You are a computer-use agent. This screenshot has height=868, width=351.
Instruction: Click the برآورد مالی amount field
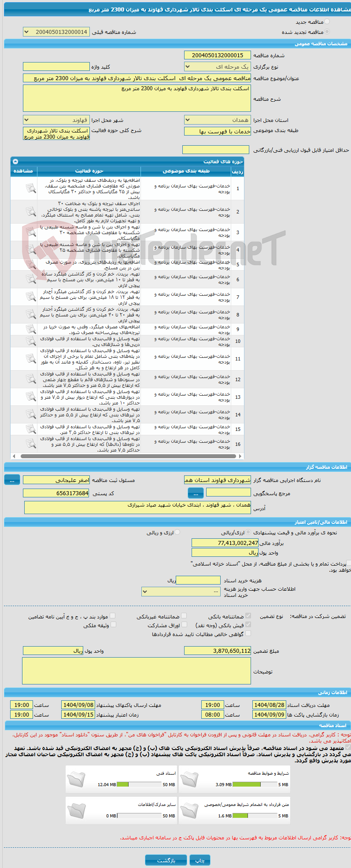coord(225,543)
